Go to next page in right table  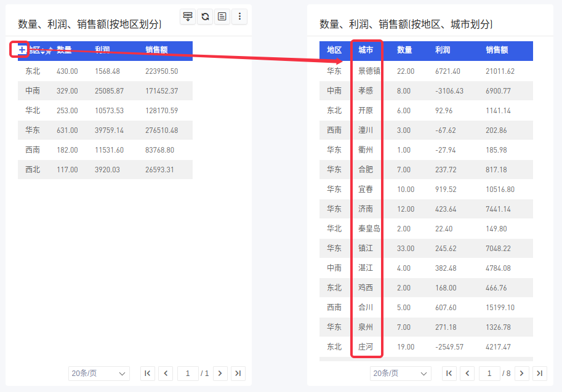point(522,373)
